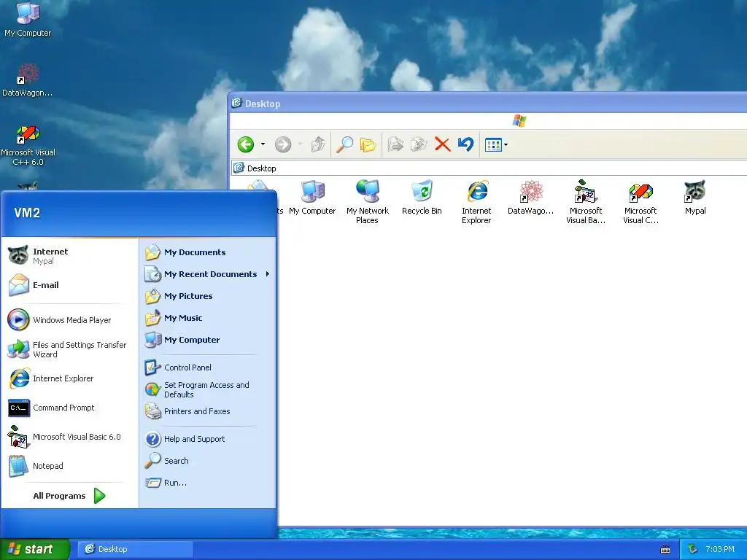Toggle the Folders pane toolbar icon
Viewport: 747px width, 560px height.
pos(368,144)
